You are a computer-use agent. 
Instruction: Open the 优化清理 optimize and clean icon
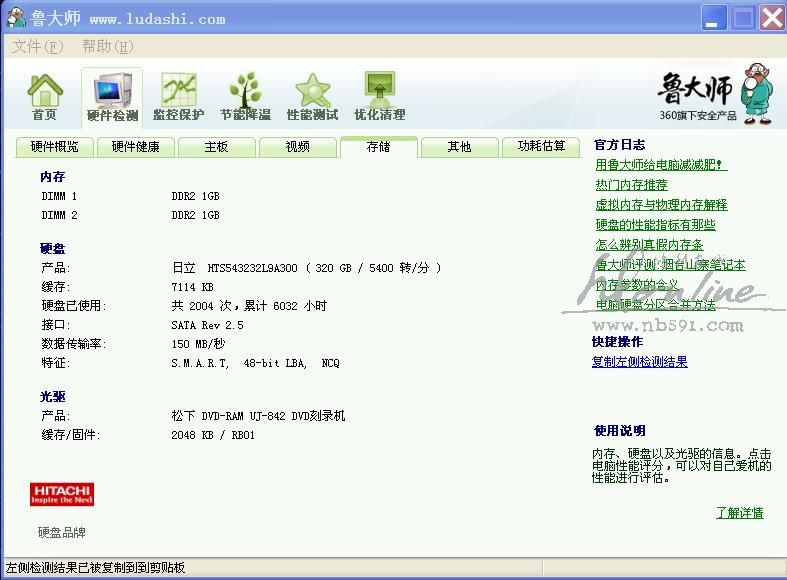(379, 97)
